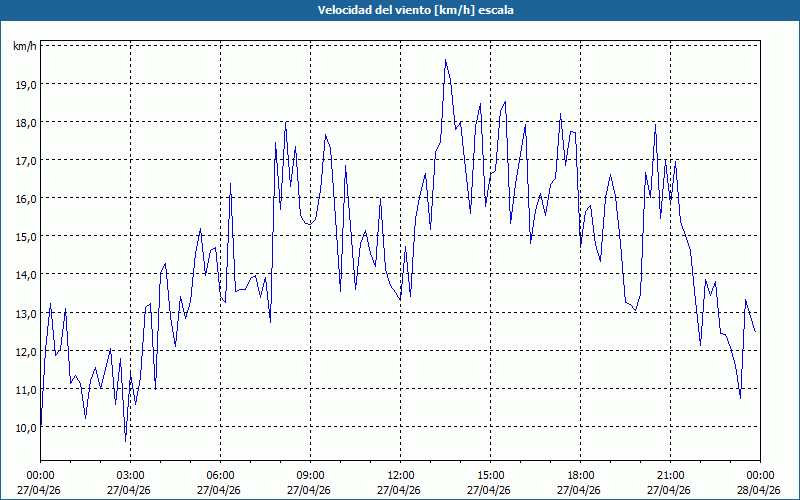Click the highest peak of the wind speed line

tap(446, 60)
